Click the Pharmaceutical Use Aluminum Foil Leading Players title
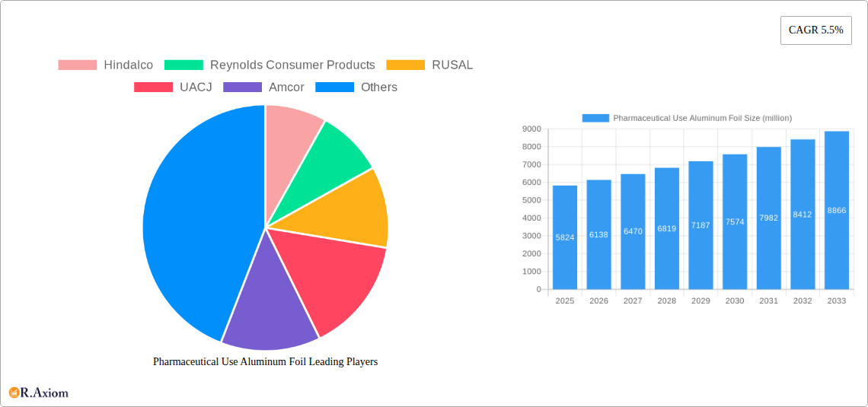This screenshot has height=407, width=868. coord(265,362)
